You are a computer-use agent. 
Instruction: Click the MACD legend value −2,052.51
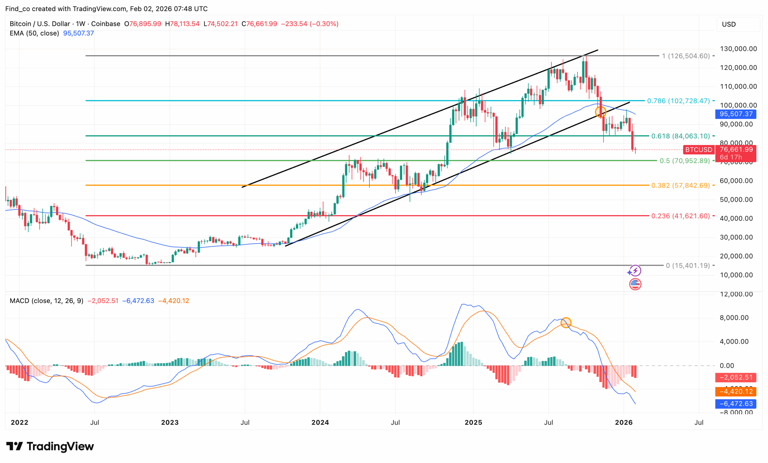point(103,300)
